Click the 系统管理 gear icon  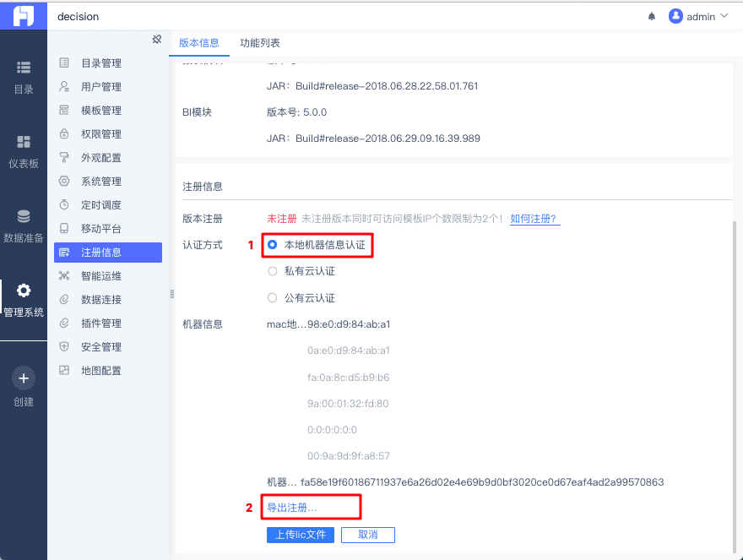click(64, 181)
